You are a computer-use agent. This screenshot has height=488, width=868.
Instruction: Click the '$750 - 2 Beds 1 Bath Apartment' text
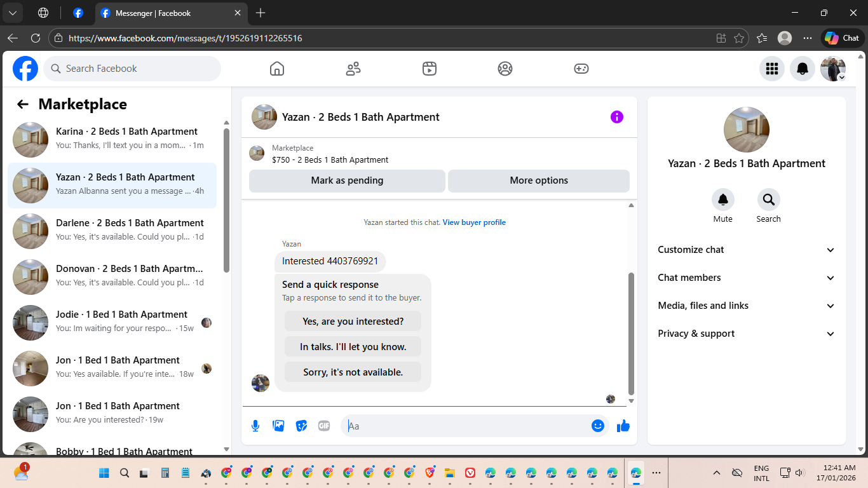pos(330,160)
